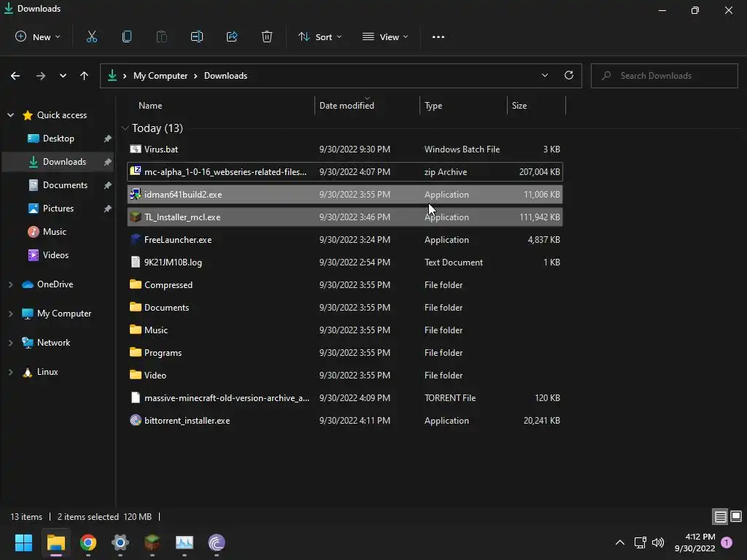
Task: Show hidden tray icons chevron
Action: pyautogui.click(x=620, y=542)
